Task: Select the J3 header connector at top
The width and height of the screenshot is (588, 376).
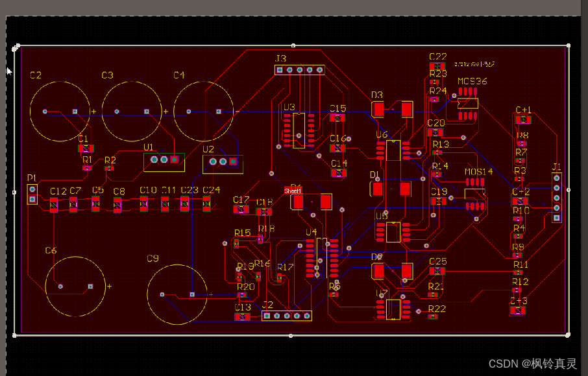Action: tap(300, 69)
